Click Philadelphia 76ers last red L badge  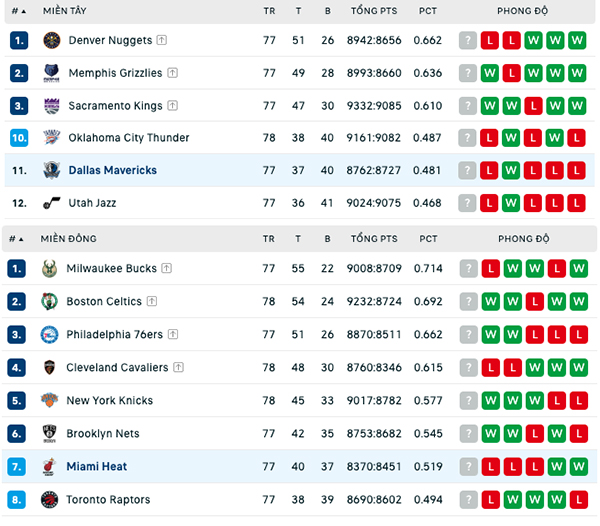(579, 335)
